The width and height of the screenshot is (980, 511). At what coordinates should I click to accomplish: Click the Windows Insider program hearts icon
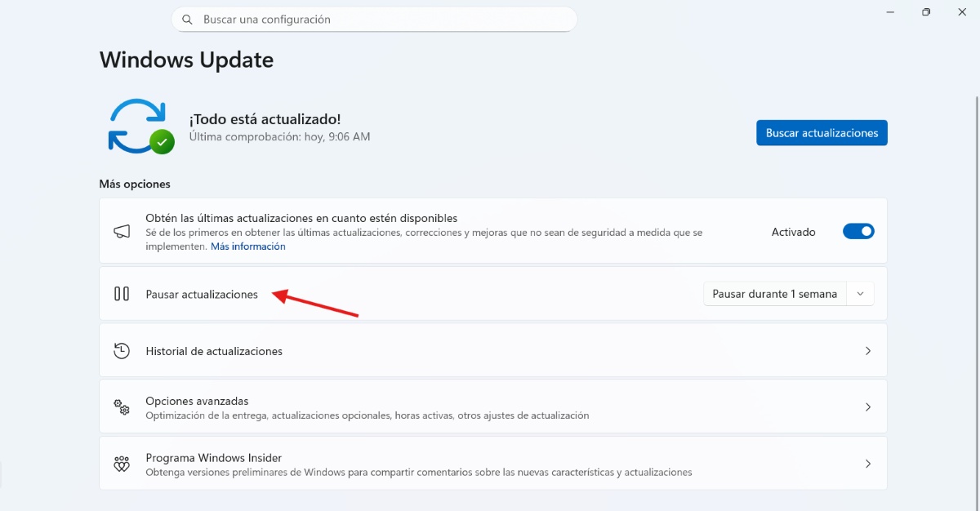122,464
